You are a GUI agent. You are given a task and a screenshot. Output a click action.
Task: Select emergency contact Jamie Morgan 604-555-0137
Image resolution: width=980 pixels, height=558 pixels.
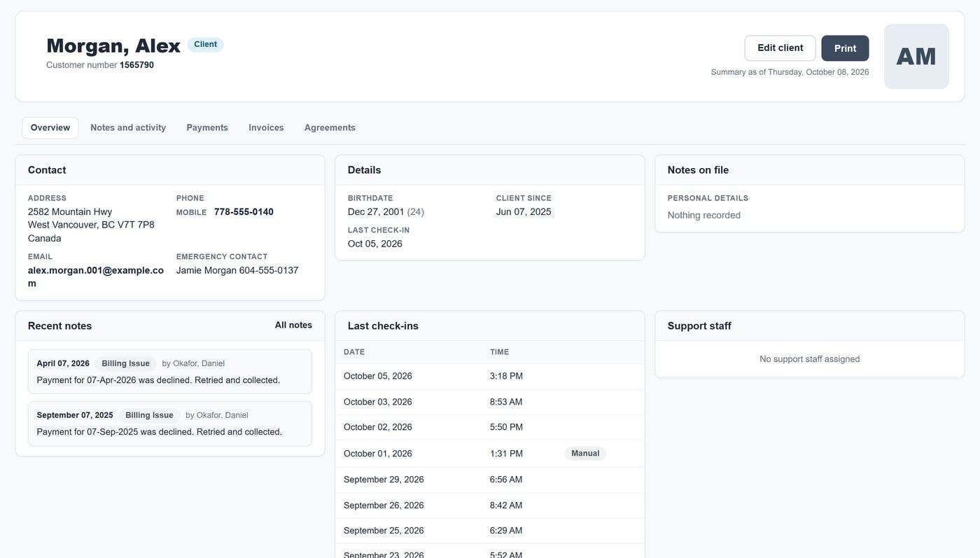tap(237, 270)
